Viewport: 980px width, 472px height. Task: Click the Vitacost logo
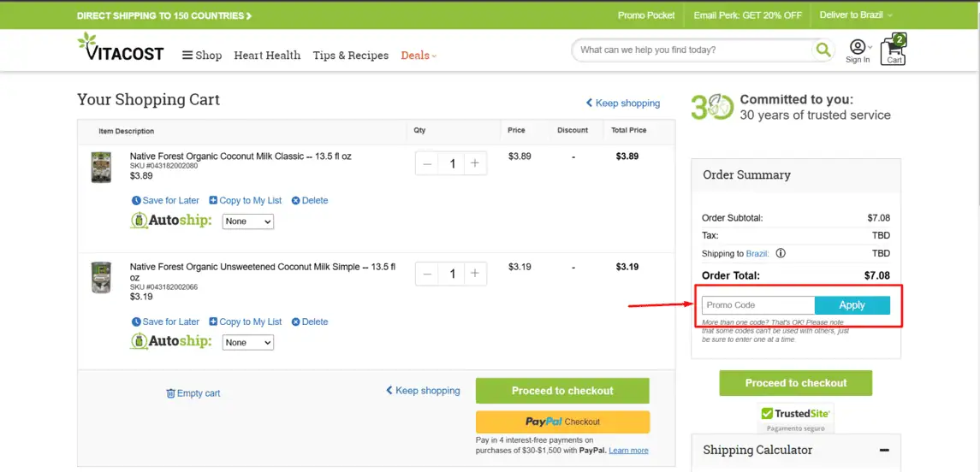pos(121,47)
